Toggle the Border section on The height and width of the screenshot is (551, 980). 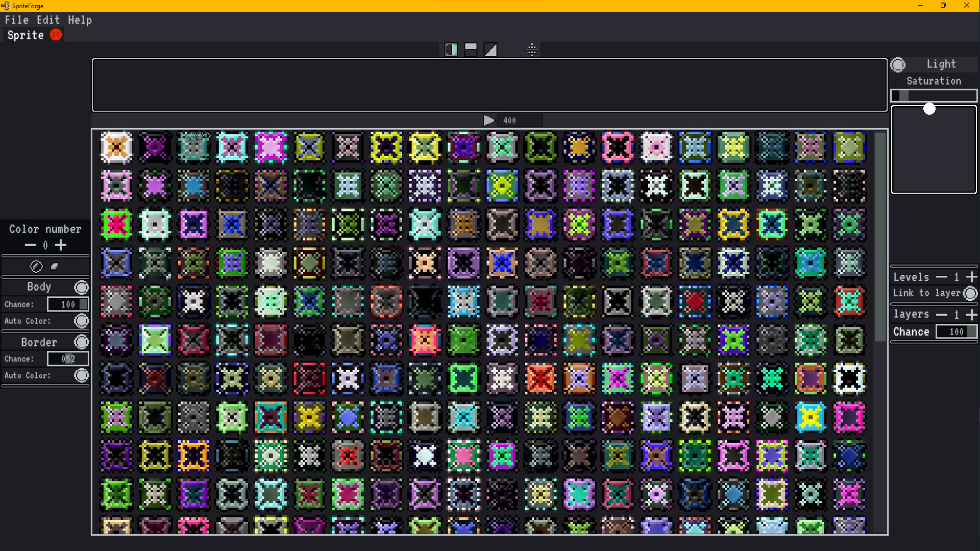click(x=82, y=342)
